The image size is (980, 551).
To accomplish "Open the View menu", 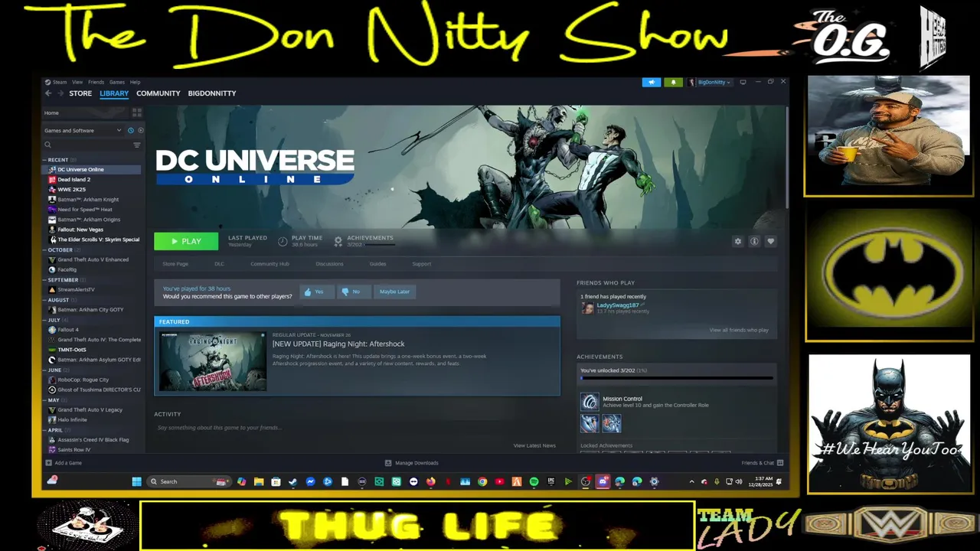I will 77,82.
